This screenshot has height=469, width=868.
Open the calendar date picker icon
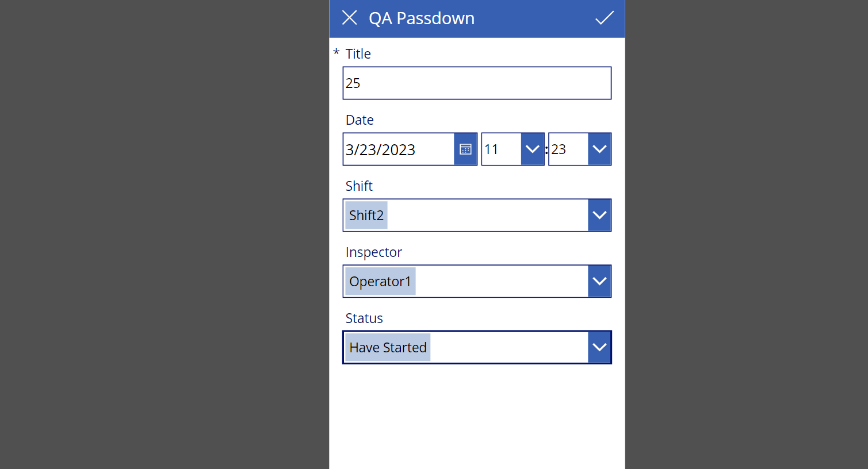[x=466, y=149]
